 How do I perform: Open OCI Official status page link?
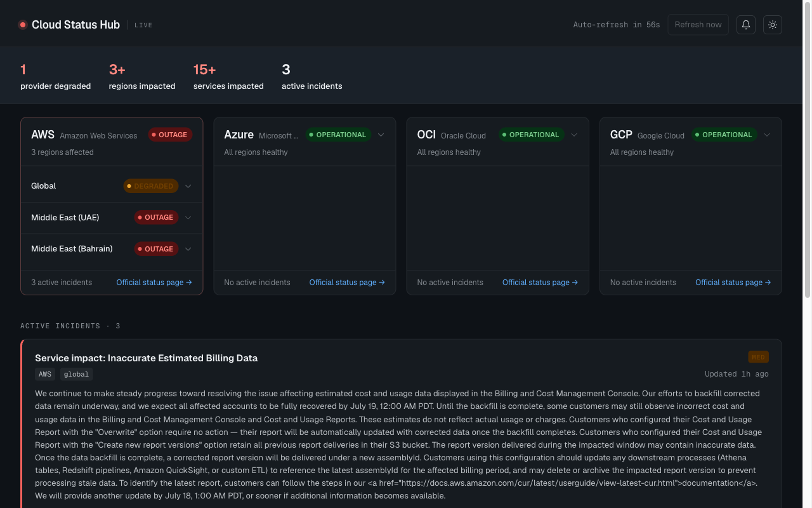click(x=540, y=283)
